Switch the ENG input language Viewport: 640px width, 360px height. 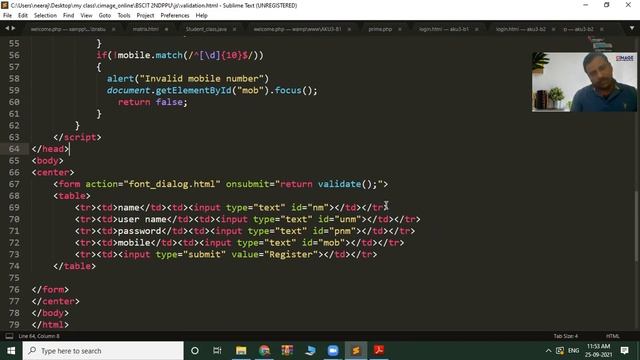(x=573, y=351)
